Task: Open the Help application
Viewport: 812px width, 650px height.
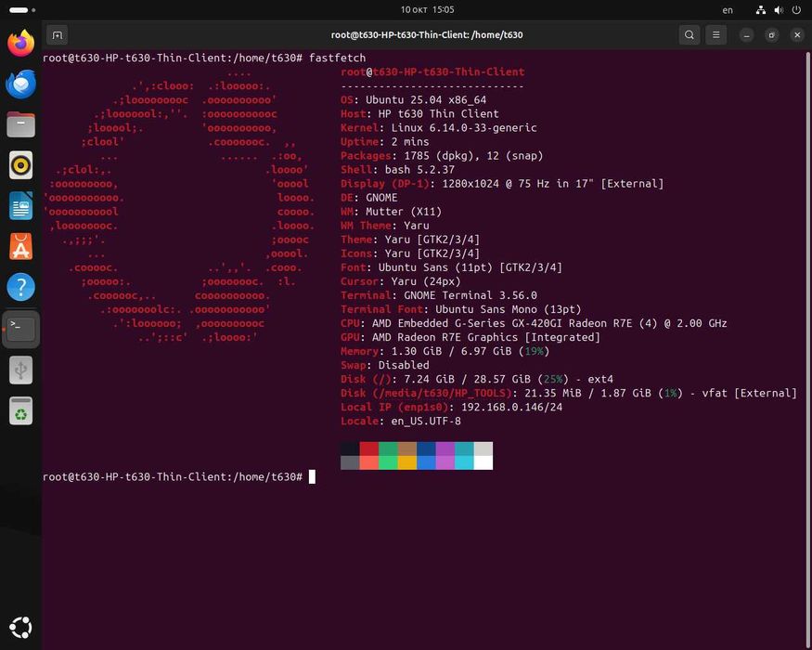Action: (x=20, y=287)
